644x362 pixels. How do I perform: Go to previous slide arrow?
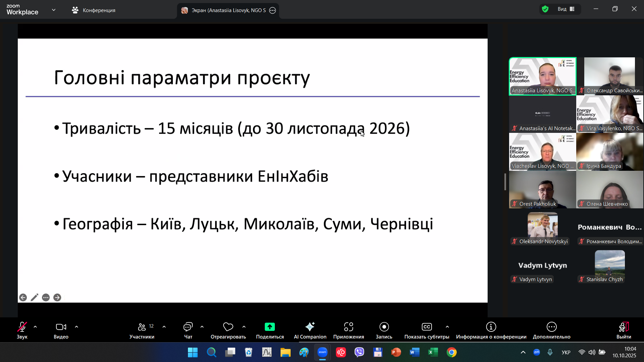(23, 298)
